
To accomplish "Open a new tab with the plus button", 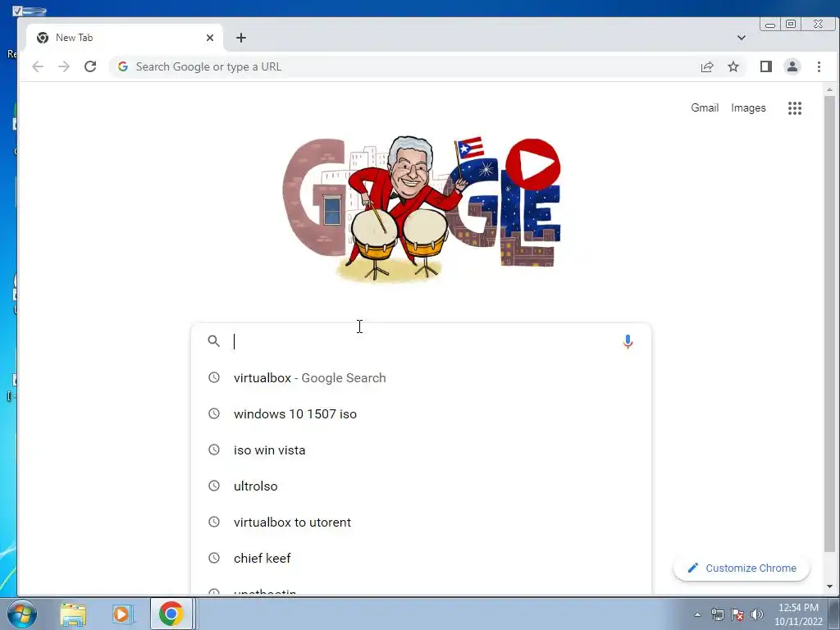I will [241, 38].
